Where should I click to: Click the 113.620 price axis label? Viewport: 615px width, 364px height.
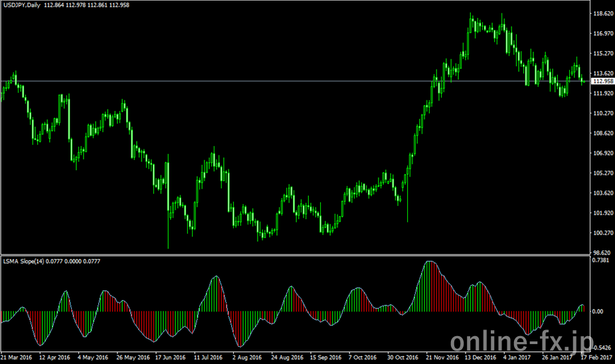tap(603, 73)
